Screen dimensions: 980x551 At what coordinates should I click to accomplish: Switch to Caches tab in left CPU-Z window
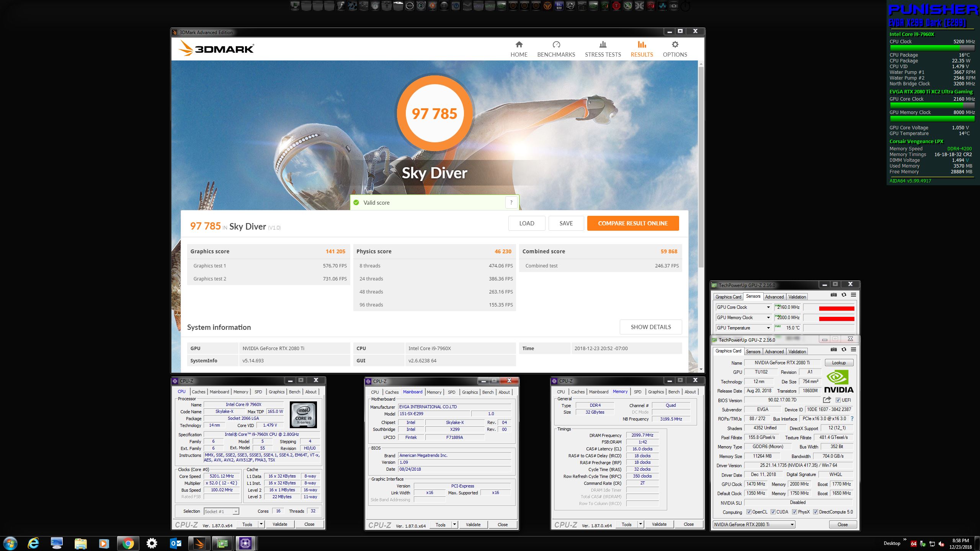198,392
